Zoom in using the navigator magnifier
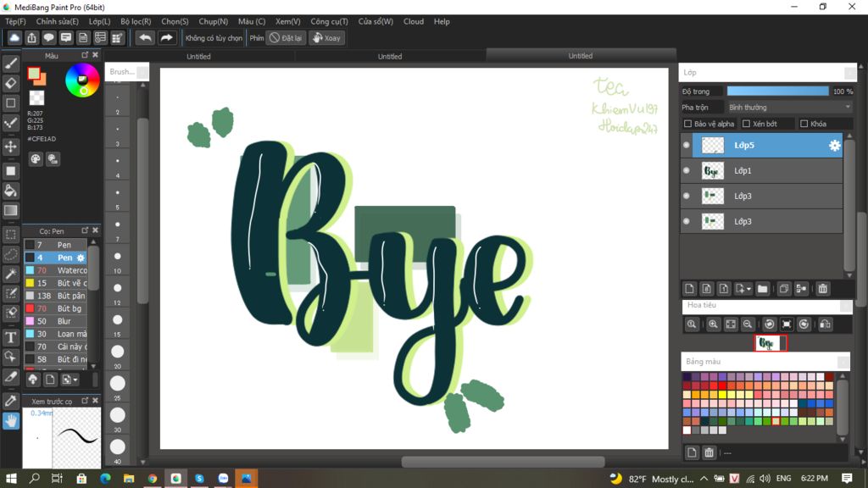868x488 pixels. 713,324
